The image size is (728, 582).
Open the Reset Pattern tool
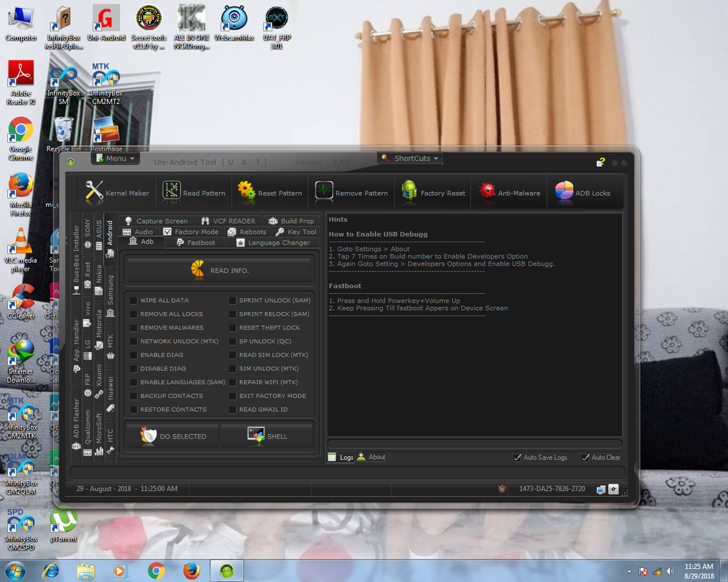pos(270,191)
